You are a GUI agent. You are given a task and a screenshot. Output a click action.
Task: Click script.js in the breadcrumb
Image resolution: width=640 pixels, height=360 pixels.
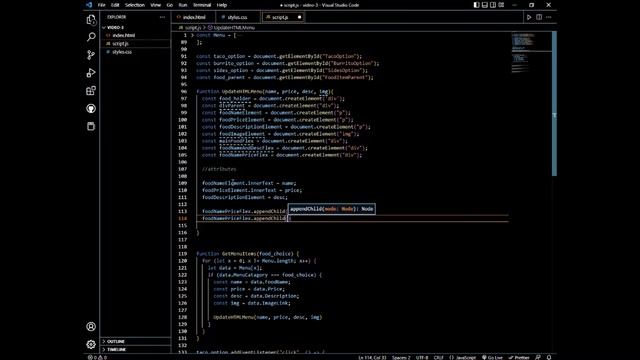[193, 28]
